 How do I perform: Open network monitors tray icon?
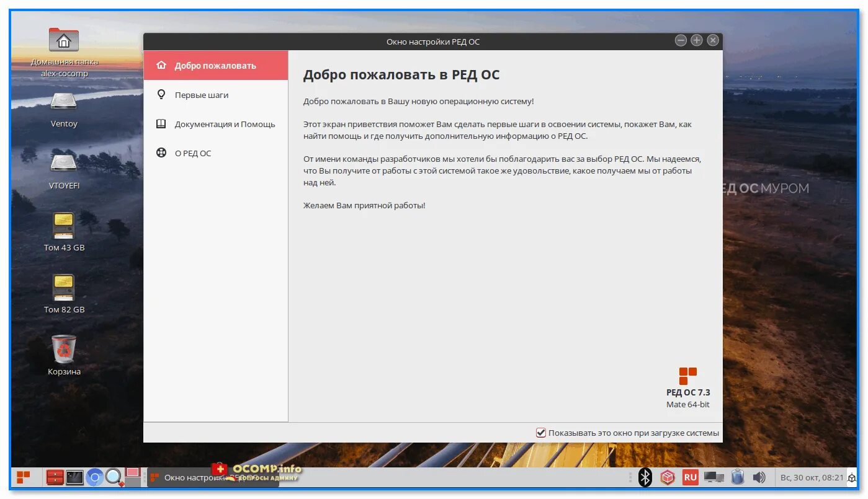(x=714, y=477)
